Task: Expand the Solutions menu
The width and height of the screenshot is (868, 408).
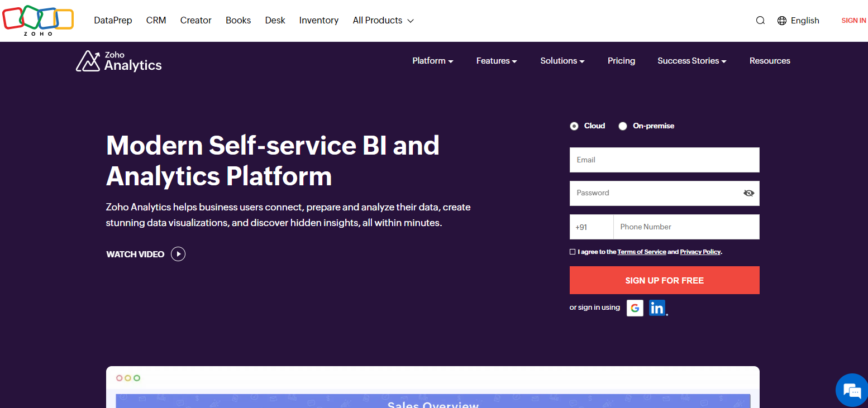Action: (x=562, y=61)
